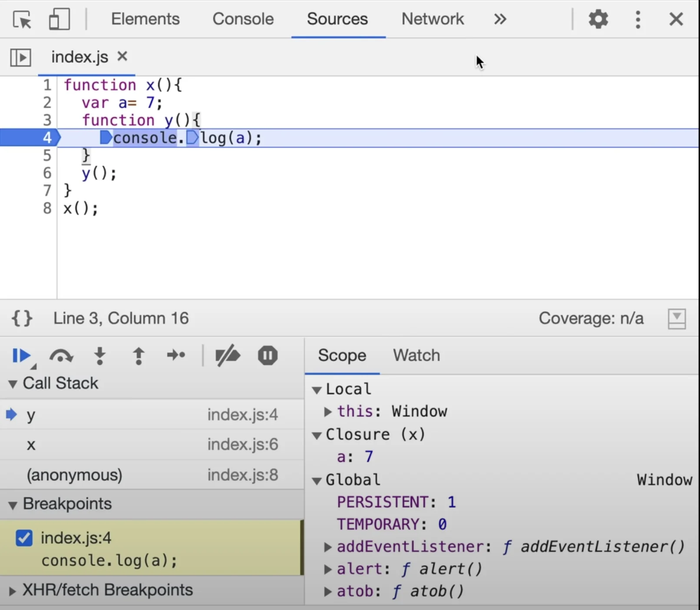Viewport: 700px width, 610px height.
Task: Show more DevTools tabs chevron
Action: (x=500, y=19)
